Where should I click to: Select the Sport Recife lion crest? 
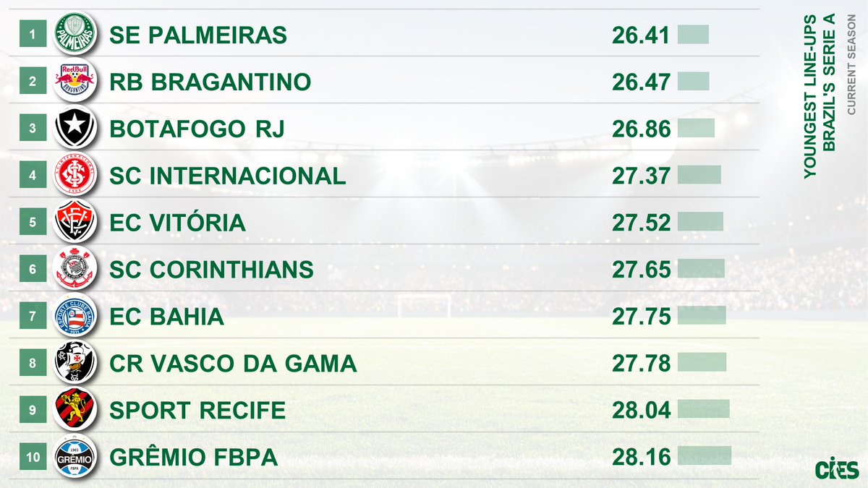(x=75, y=410)
